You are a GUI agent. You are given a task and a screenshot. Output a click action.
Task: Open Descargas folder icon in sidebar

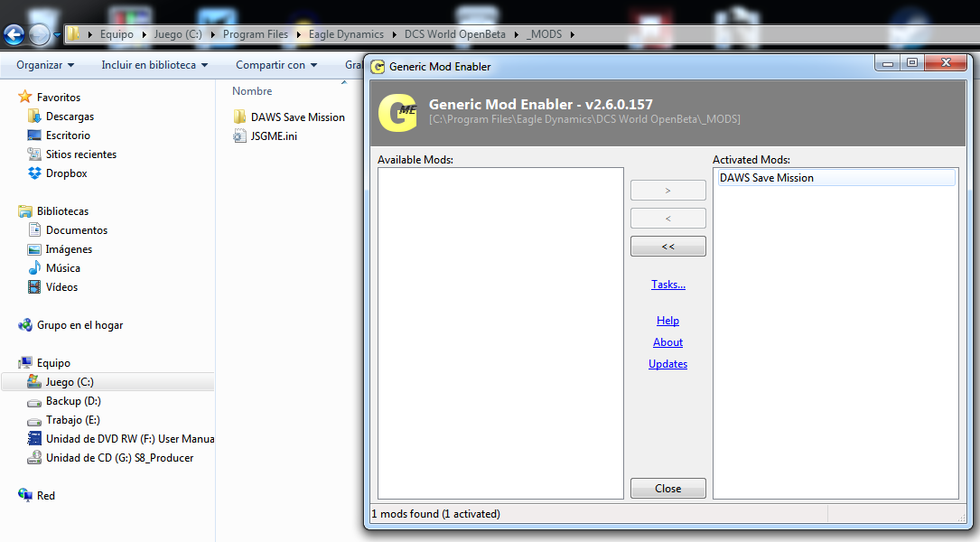click(34, 117)
